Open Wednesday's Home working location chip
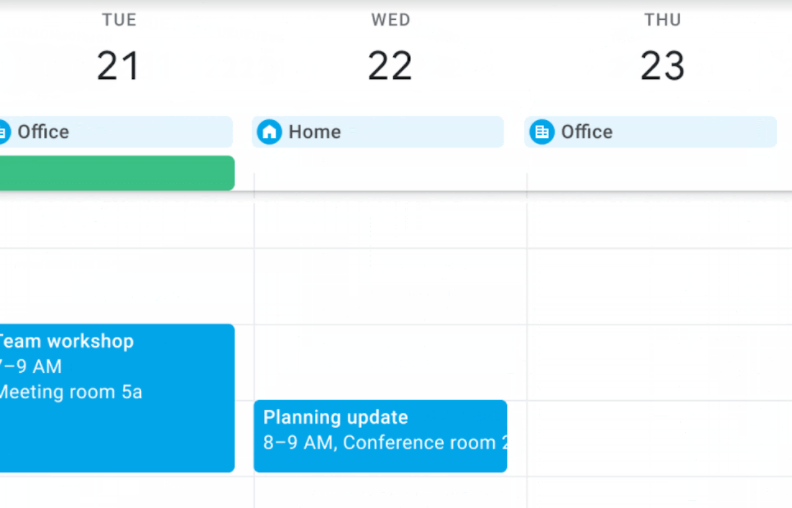The height and width of the screenshot is (508, 792). click(378, 132)
